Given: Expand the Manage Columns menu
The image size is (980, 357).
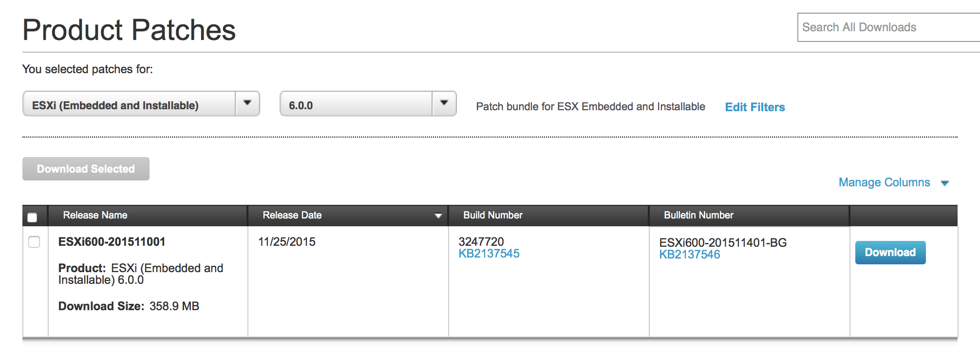Looking at the screenshot, I should [884, 182].
